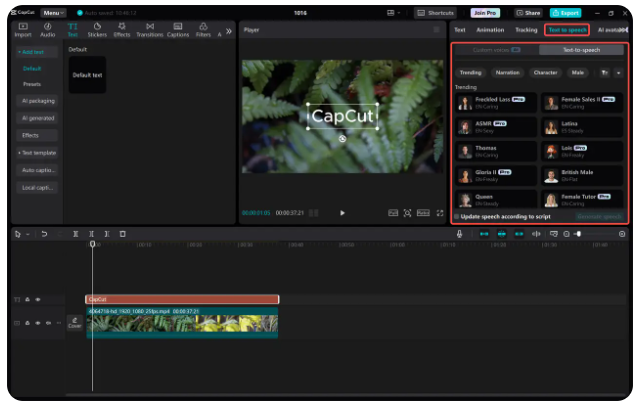Click the microphone record voiceover icon
642x411 pixels.
459,234
